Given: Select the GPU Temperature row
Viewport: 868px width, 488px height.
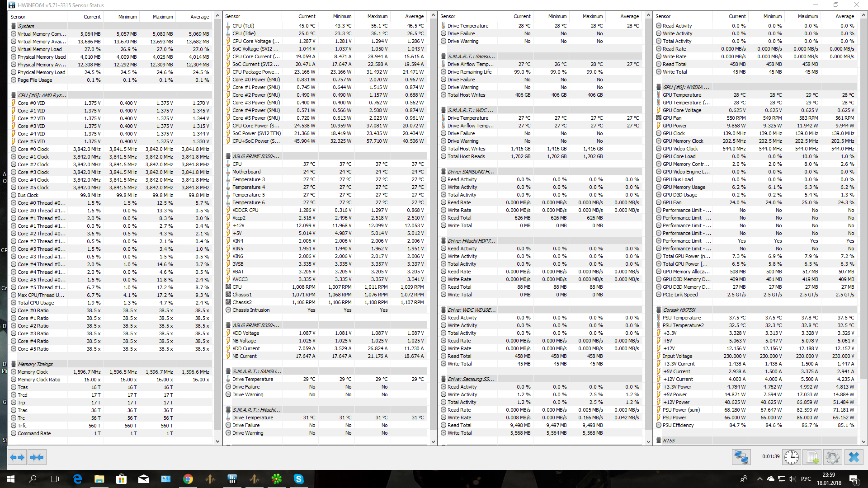Looking at the screenshot, I should (682, 95).
